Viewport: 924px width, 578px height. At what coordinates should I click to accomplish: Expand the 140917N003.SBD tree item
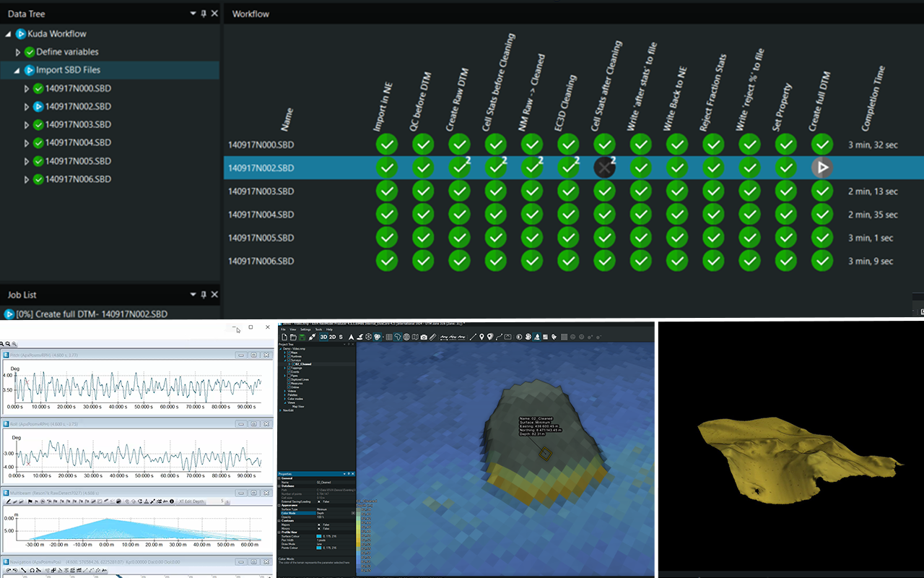point(27,125)
